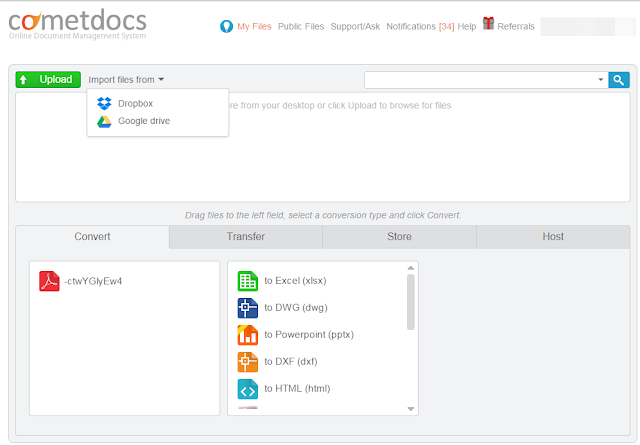The image size is (640, 445).
Task: Switch to the Store tab
Action: pos(399,237)
